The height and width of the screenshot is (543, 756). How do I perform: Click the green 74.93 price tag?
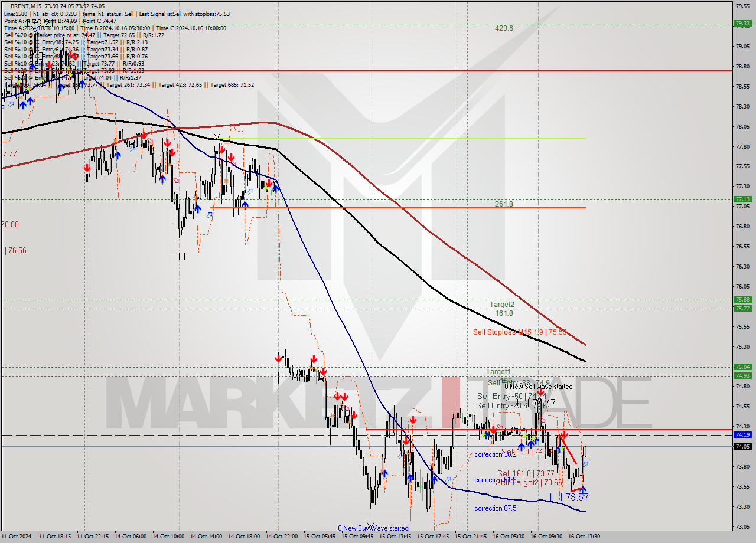(x=742, y=375)
